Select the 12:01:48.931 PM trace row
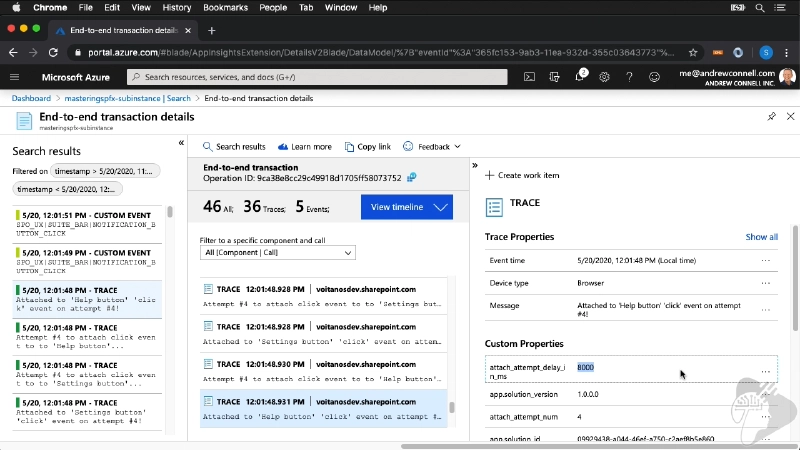This screenshot has height=450, width=800. [x=323, y=409]
